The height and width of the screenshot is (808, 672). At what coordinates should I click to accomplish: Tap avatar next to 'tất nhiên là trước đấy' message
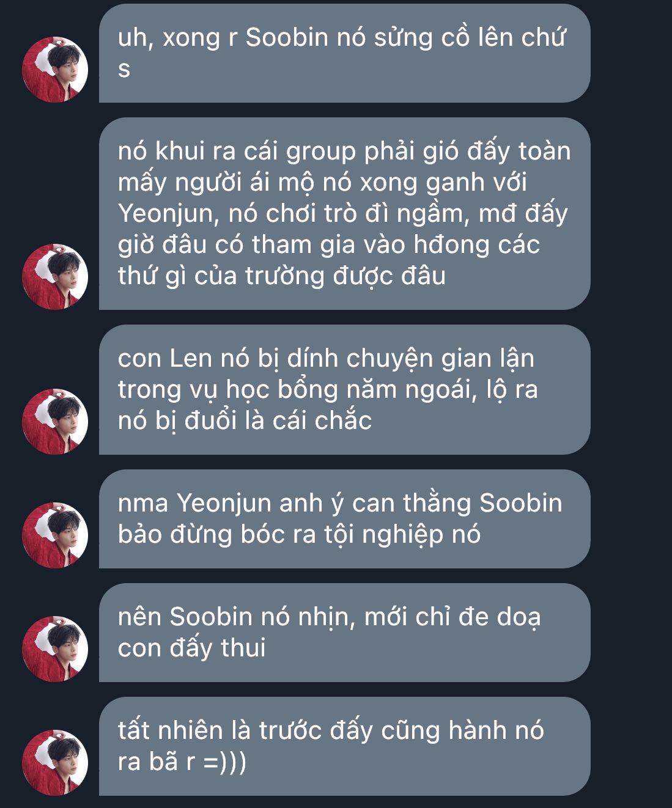coord(55,763)
